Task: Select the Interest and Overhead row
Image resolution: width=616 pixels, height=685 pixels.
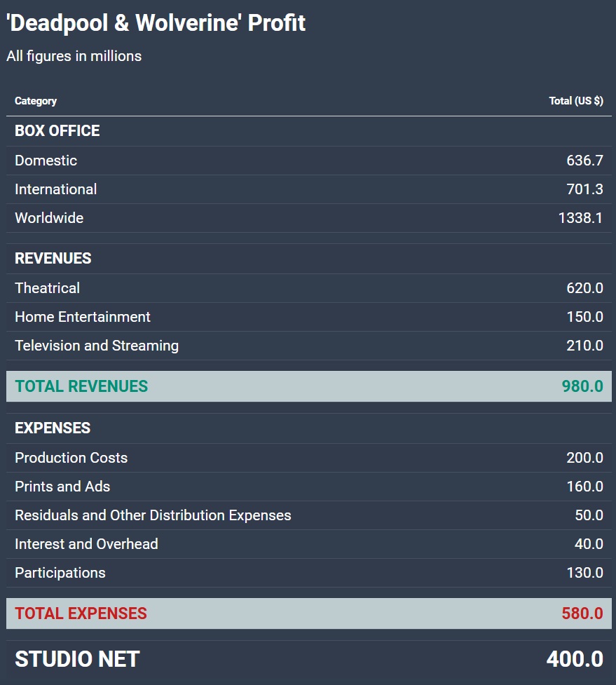Action: pyautogui.click(x=308, y=544)
